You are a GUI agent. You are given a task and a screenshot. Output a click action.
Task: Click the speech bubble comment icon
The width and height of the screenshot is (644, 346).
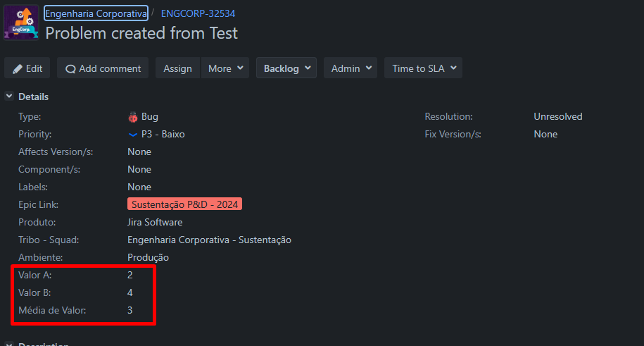pos(70,68)
